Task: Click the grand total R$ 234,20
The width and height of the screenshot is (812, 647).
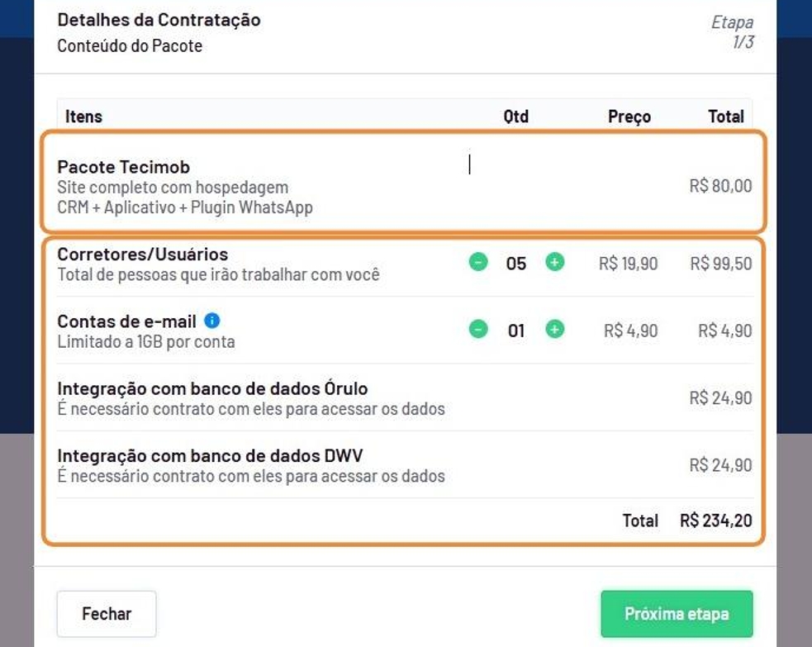Action: click(x=716, y=521)
